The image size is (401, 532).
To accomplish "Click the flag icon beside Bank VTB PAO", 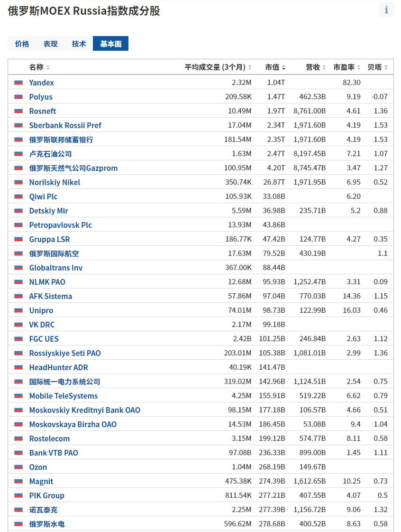I will [x=18, y=453].
